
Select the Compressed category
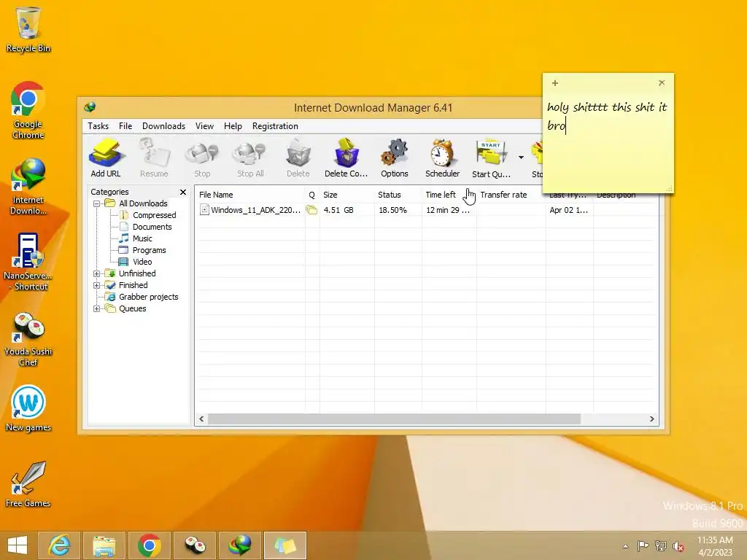(155, 215)
